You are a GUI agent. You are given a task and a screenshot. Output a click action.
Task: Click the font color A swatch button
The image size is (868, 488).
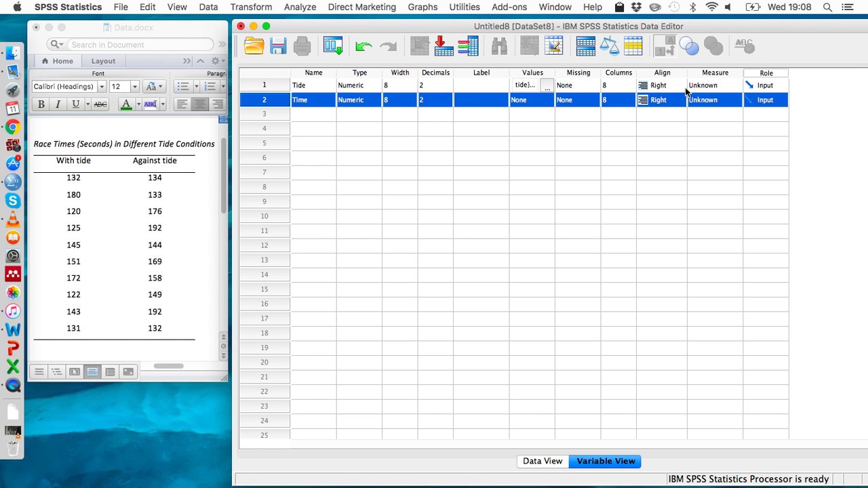click(x=126, y=104)
